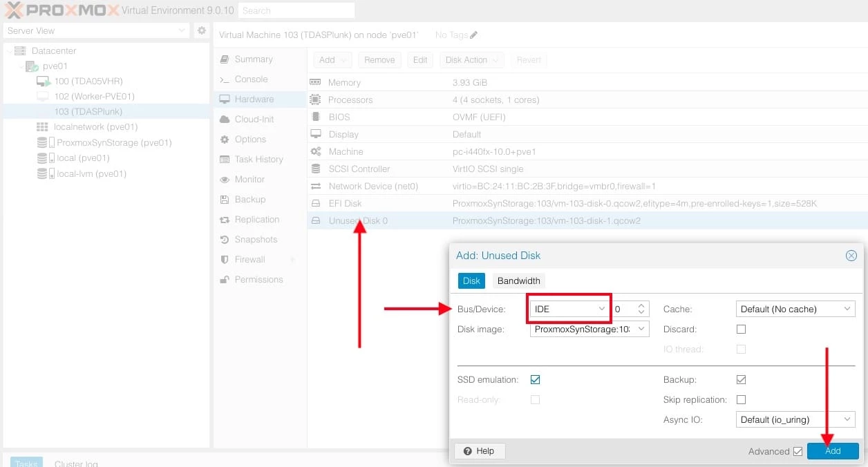Open the Add hardware dropdown
868x467 pixels.
click(x=332, y=60)
